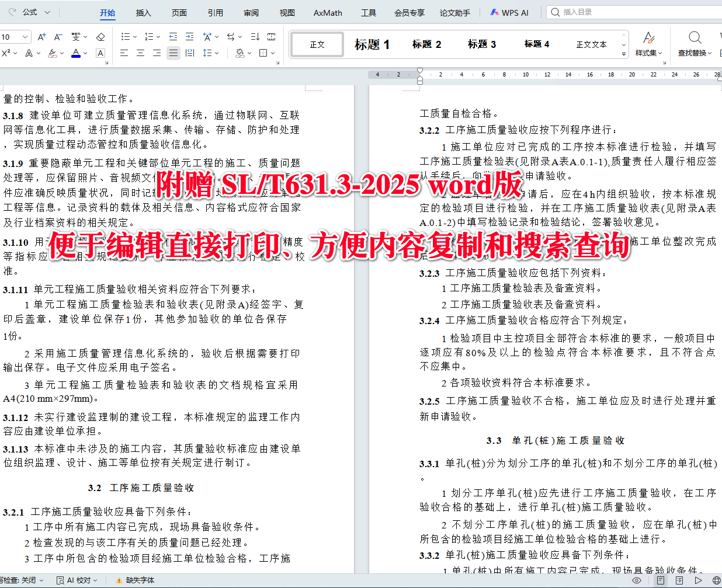The height and width of the screenshot is (588, 722).
Task: Toggle justify alignment
Action: [173, 53]
